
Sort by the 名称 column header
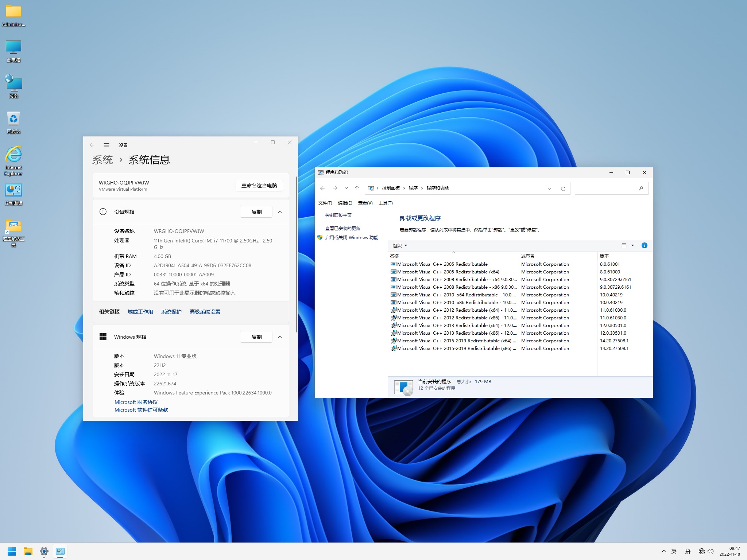pos(453,256)
